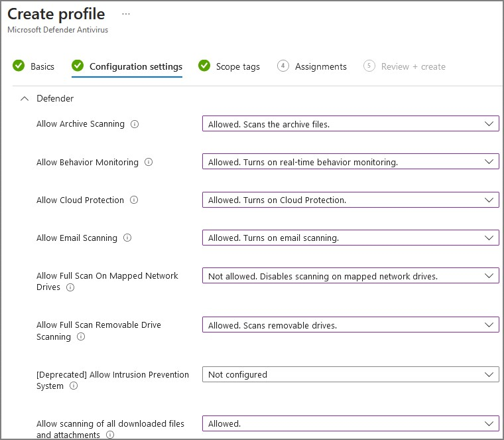
Task: Collapse the Defender settings section
Action: (x=25, y=99)
